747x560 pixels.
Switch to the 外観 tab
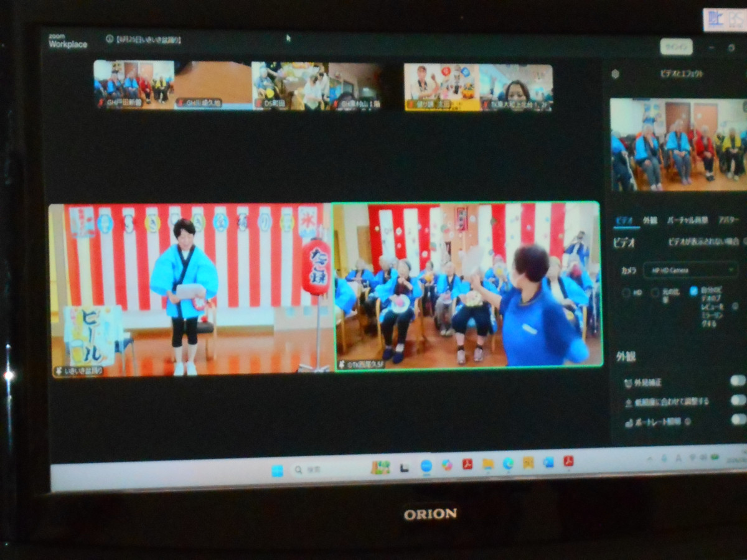click(x=649, y=220)
